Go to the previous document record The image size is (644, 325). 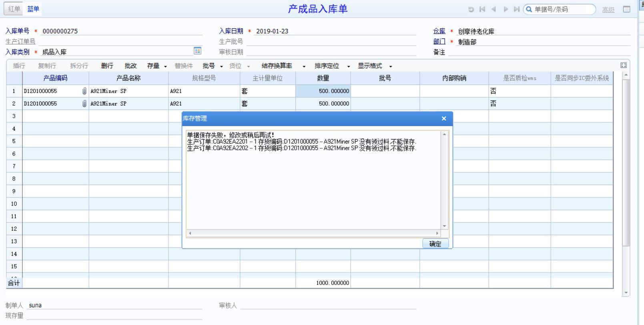[494, 9]
